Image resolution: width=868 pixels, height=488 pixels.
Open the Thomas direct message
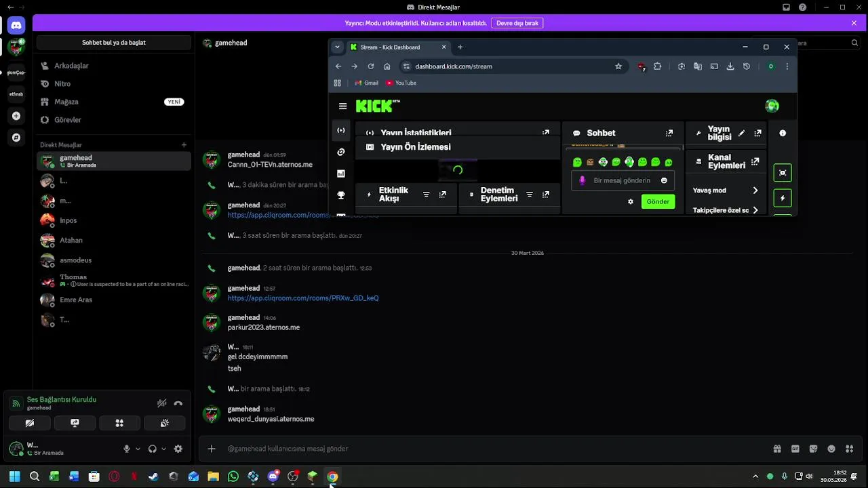tap(113, 280)
